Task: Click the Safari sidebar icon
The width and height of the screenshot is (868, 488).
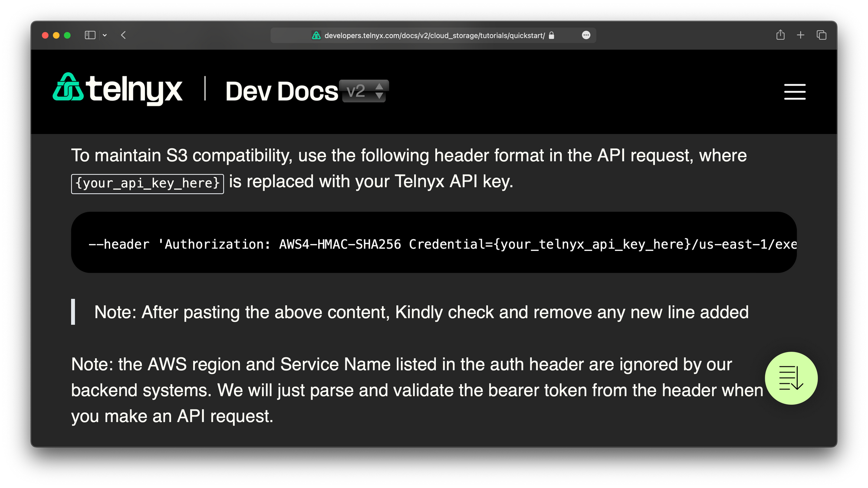Action: pyautogui.click(x=90, y=35)
